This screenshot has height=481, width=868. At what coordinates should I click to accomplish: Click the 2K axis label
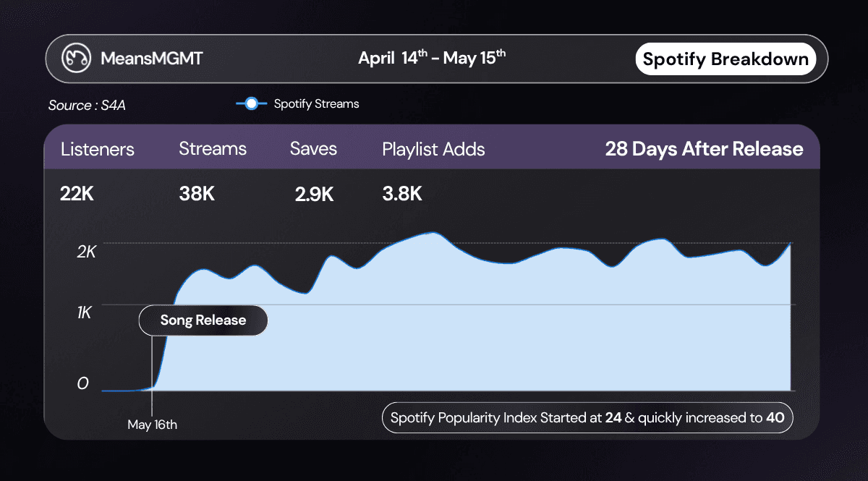[x=87, y=252]
